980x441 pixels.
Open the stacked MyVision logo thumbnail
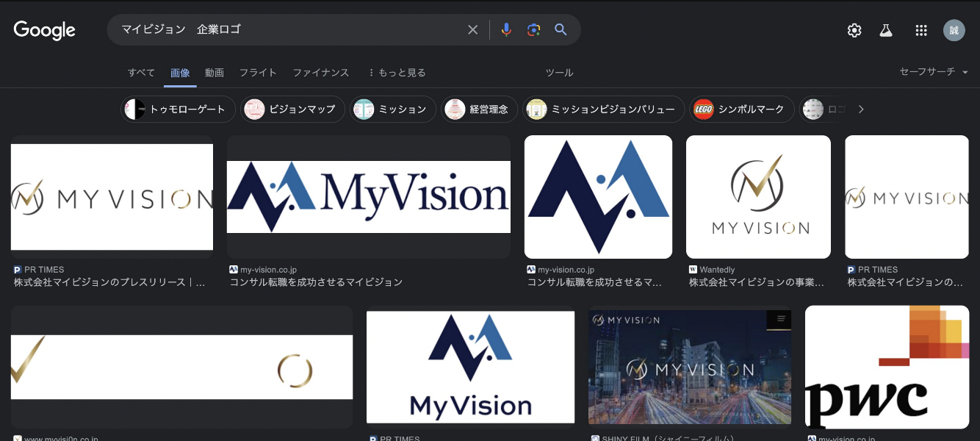pos(470,367)
